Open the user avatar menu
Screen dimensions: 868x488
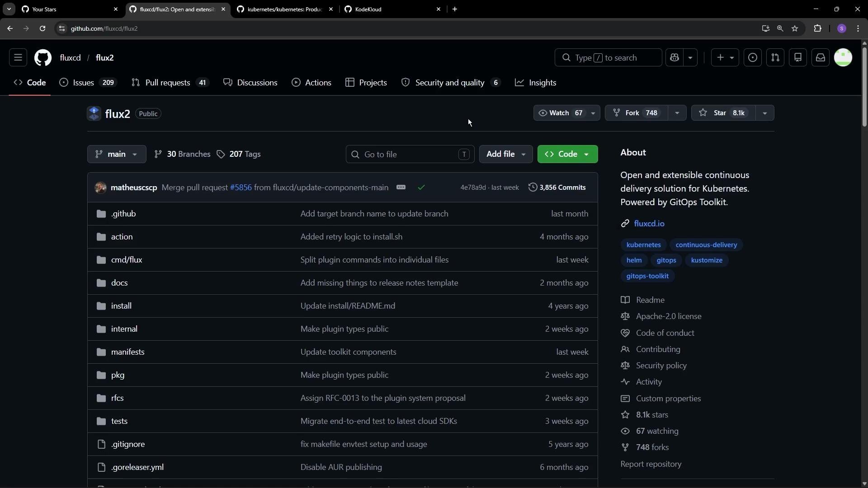[x=843, y=58]
